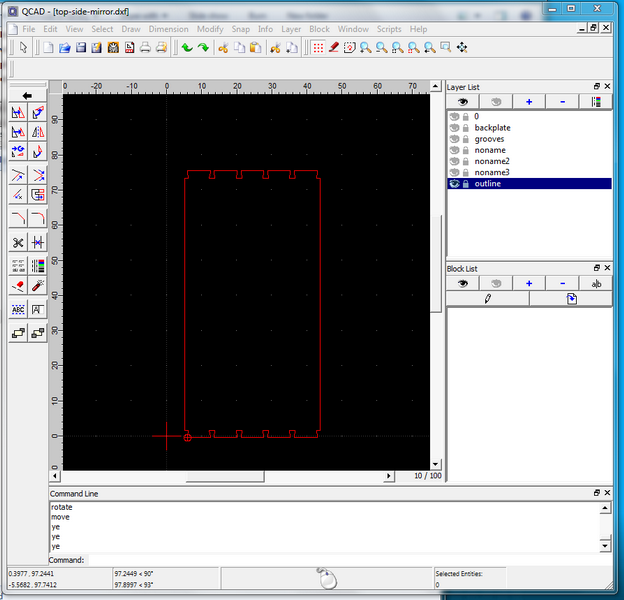The image size is (624, 600).
Task: Click the Print icon
Action: [145, 48]
